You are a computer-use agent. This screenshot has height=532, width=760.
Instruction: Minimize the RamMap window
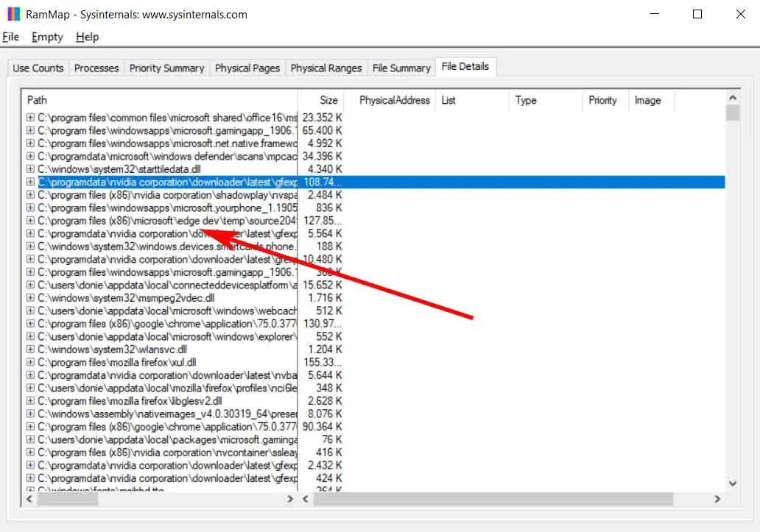click(x=655, y=14)
